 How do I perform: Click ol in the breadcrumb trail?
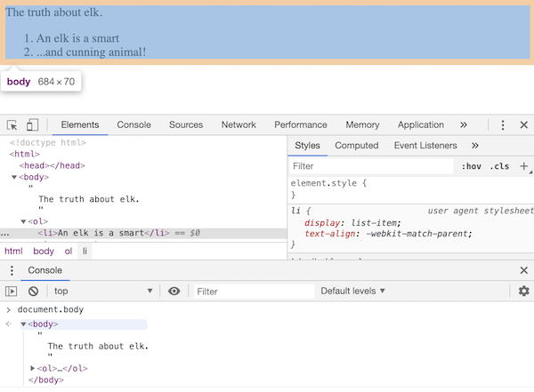(x=69, y=252)
